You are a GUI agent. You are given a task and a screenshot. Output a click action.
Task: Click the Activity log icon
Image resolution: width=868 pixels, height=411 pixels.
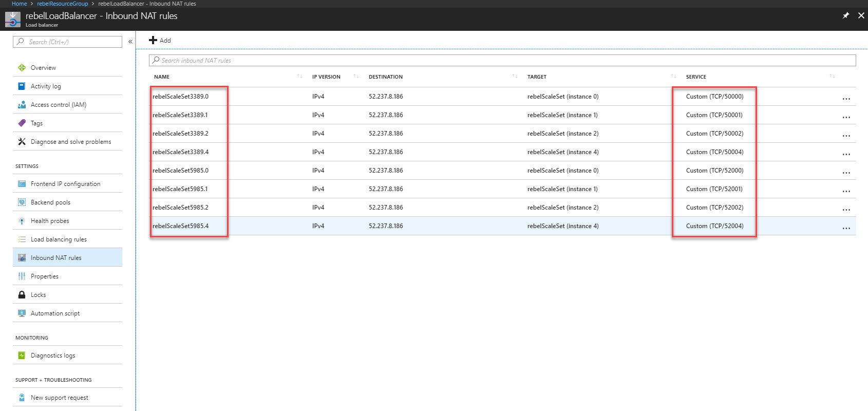[22, 86]
